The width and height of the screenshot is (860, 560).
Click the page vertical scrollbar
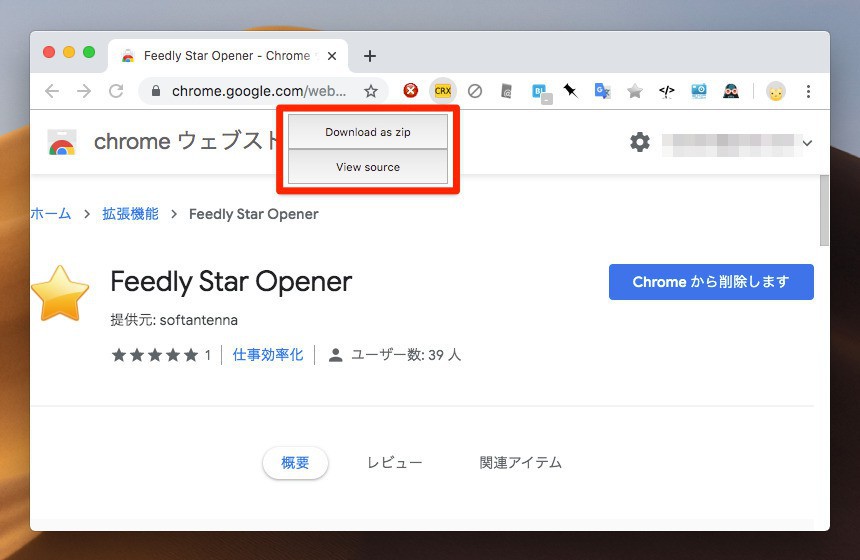pyautogui.click(x=824, y=211)
